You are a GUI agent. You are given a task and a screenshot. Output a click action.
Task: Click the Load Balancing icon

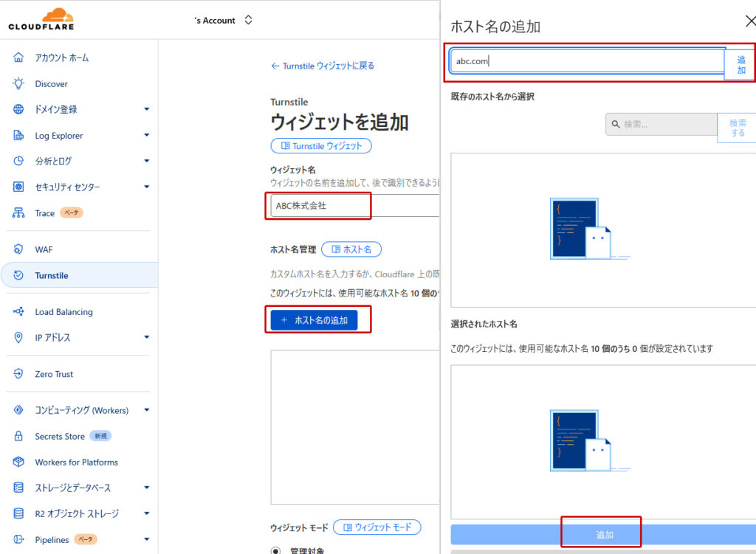pyautogui.click(x=19, y=312)
